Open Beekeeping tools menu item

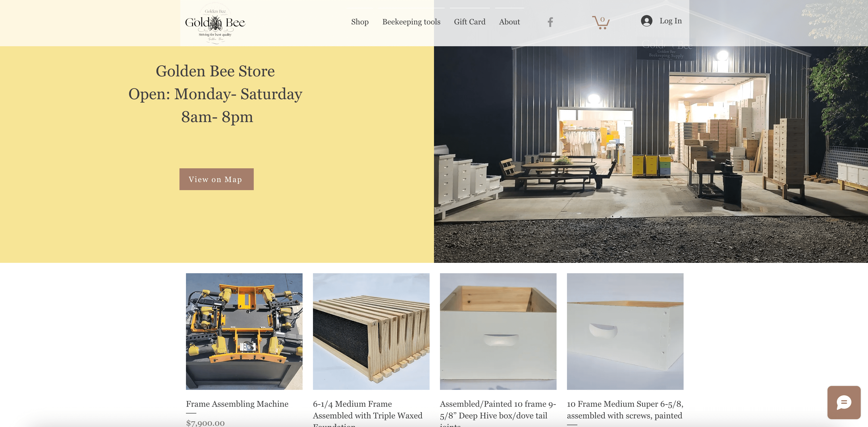pos(411,22)
